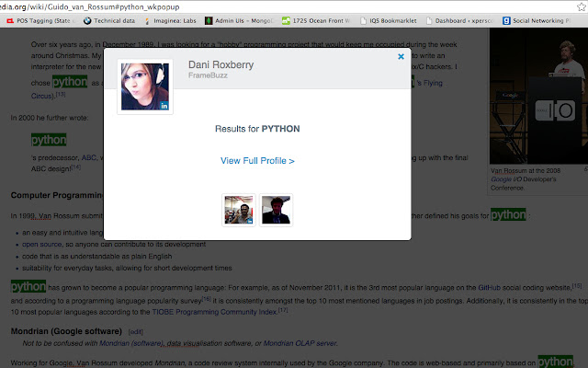Screen dimensions: 588x368
Task: Click the FrameBuzz company label
Action: click(x=208, y=75)
